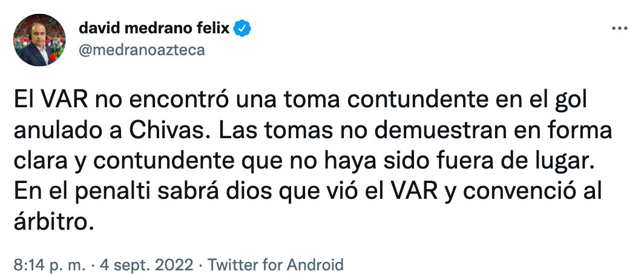Click the display name david medrano felix

154,28
